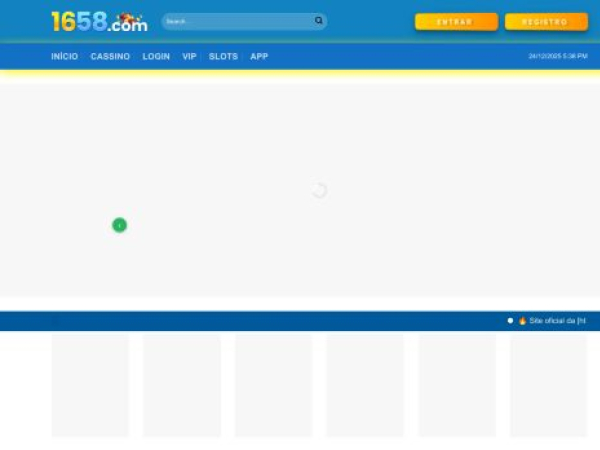Click the 1658.com logo
Screen dimensions: 600x450
click(99, 21)
